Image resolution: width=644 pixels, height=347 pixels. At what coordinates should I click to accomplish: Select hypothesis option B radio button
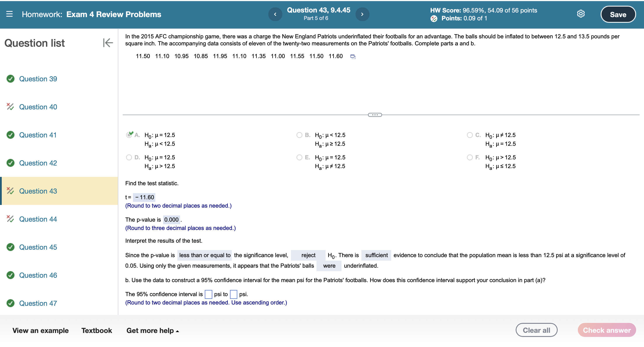[x=299, y=135]
